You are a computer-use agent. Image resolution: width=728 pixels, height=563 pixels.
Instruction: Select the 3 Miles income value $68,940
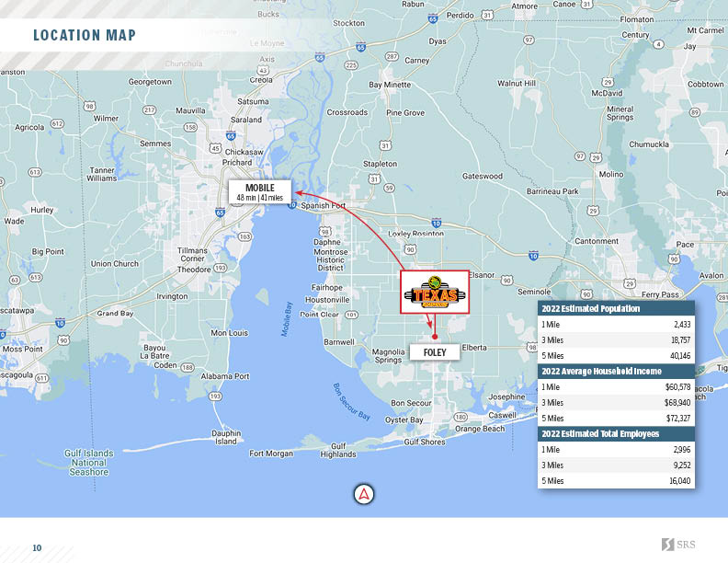click(x=677, y=403)
